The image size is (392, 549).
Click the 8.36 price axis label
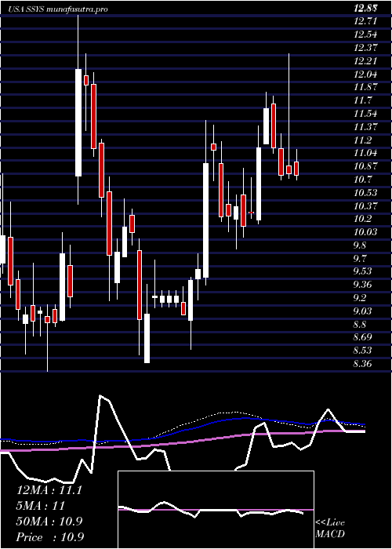coord(362,365)
